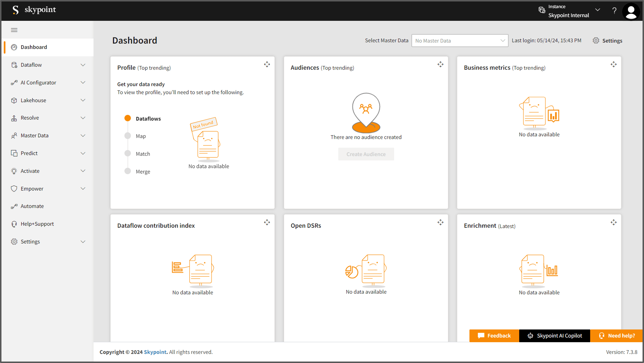Image resolution: width=644 pixels, height=363 pixels.
Task: Click the move icon on Audiences card
Action: [440, 64]
